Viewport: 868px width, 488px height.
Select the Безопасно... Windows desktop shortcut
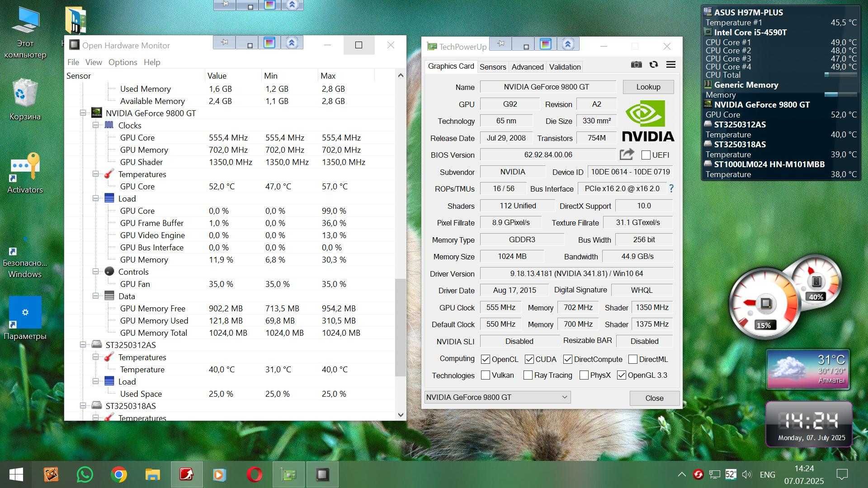pyautogui.click(x=25, y=256)
